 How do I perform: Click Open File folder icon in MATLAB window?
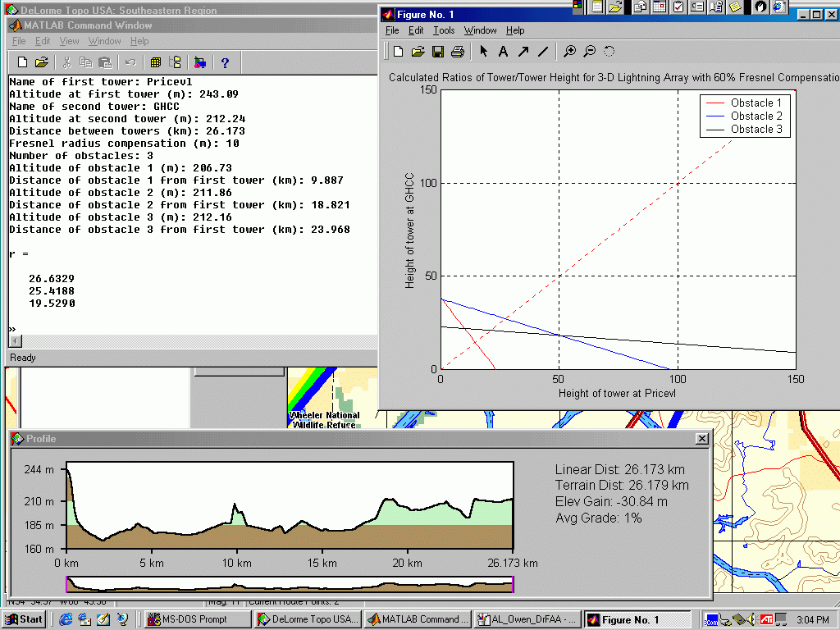(x=41, y=62)
